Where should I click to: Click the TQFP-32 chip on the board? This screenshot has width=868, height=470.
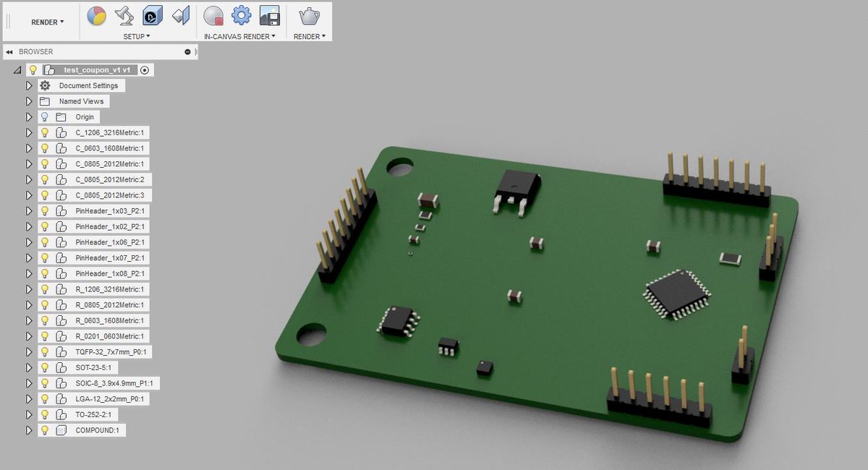[x=677, y=294]
